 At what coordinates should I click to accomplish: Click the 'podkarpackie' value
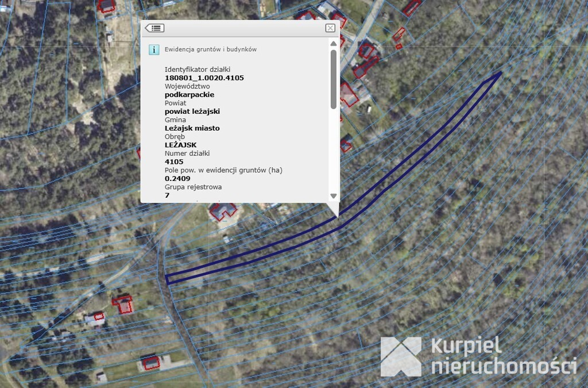[x=189, y=95]
